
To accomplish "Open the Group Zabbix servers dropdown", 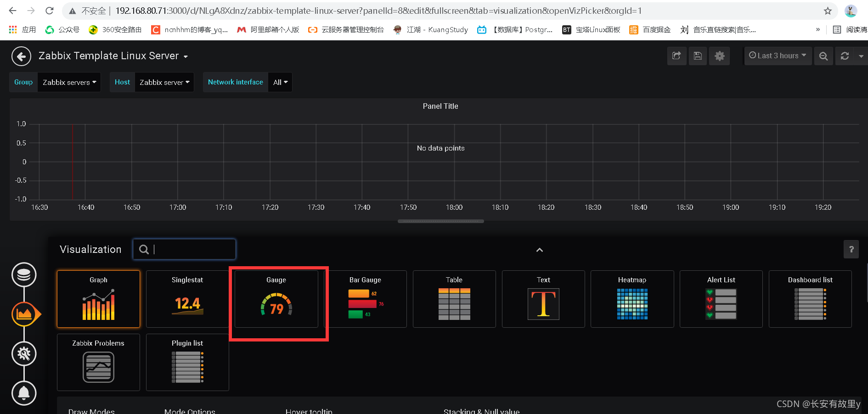I will click(x=69, y=82).
